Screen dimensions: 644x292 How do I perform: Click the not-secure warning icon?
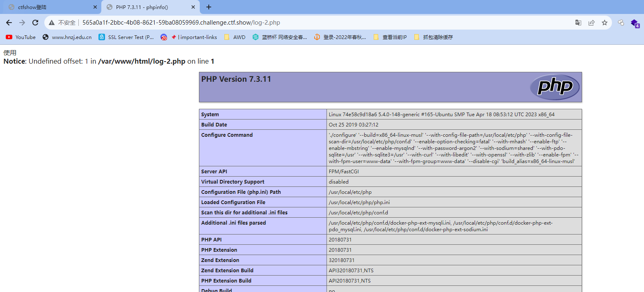tap(52, 23)
